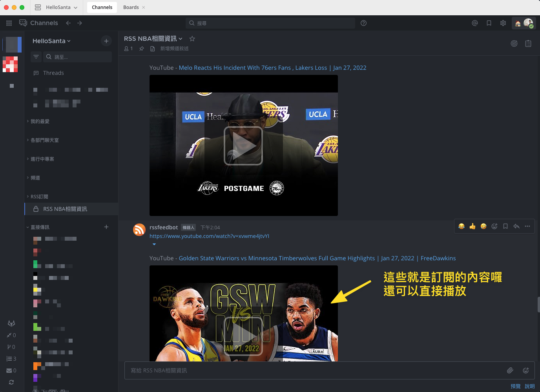
Task: Save the rssfeedbot post with bookmark
Action: (505, 226)
